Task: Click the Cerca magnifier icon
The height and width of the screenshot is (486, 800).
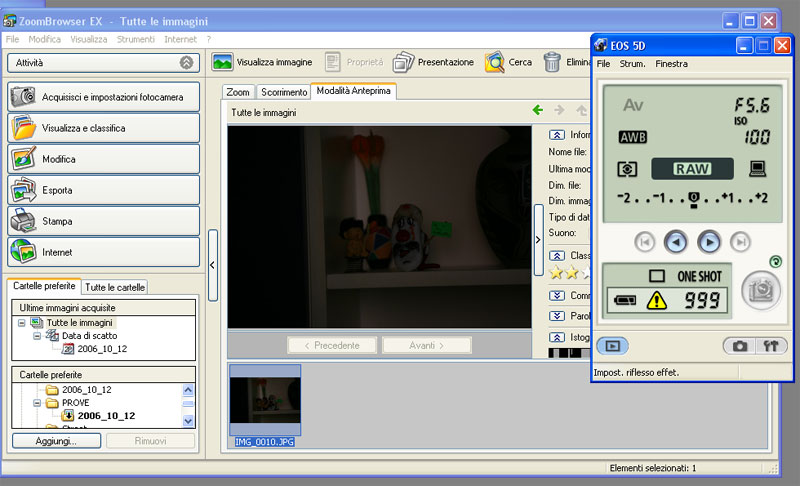Action: click(494, 62)
